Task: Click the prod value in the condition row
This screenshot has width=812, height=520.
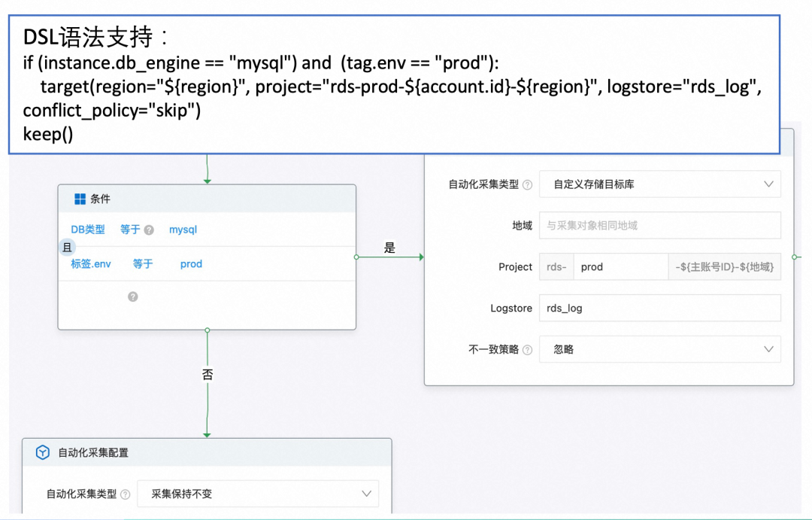Action: 191,264
